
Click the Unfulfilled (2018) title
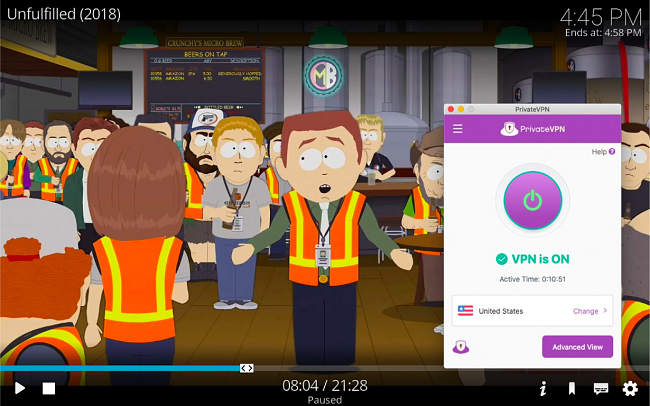64,14
